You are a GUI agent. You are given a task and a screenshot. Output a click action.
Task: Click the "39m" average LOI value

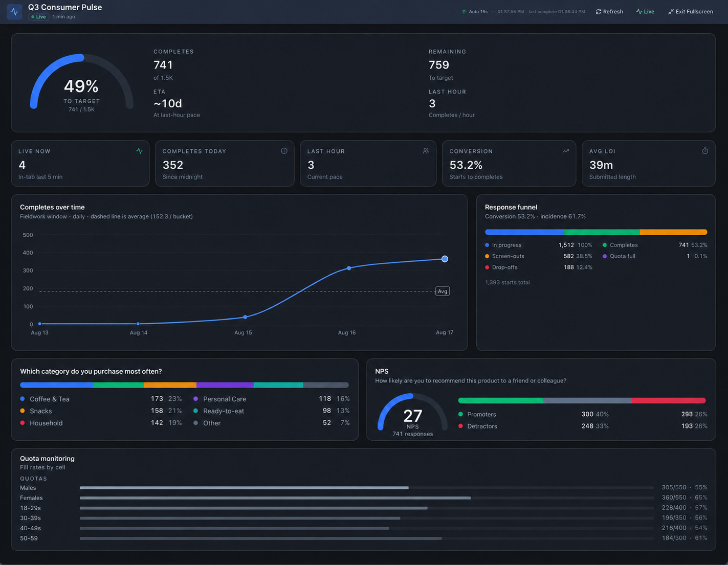(x=601, y=165)
